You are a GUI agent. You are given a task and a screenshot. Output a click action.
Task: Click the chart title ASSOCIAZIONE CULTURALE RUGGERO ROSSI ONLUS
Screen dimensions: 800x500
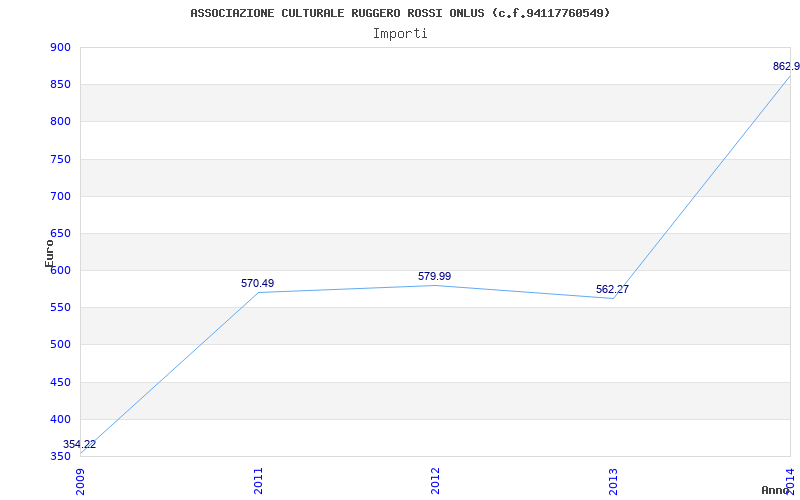coord(400,13)
